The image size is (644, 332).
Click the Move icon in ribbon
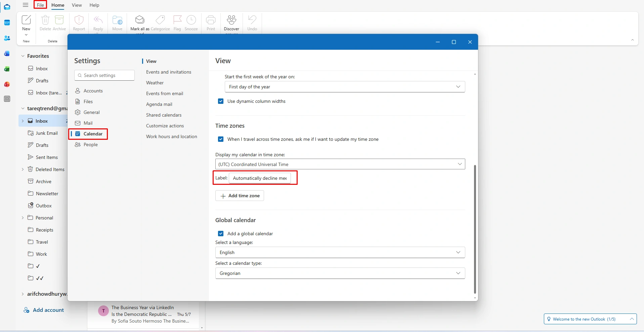117,20
